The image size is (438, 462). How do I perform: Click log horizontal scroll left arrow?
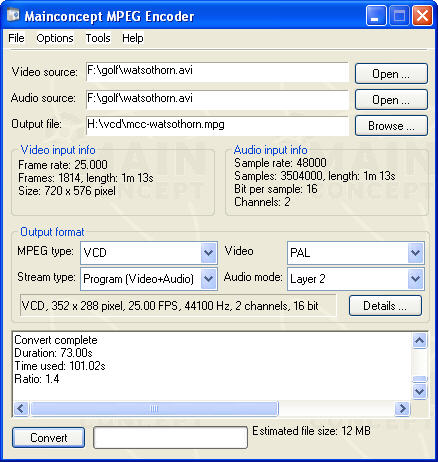(x=21, y=408)
